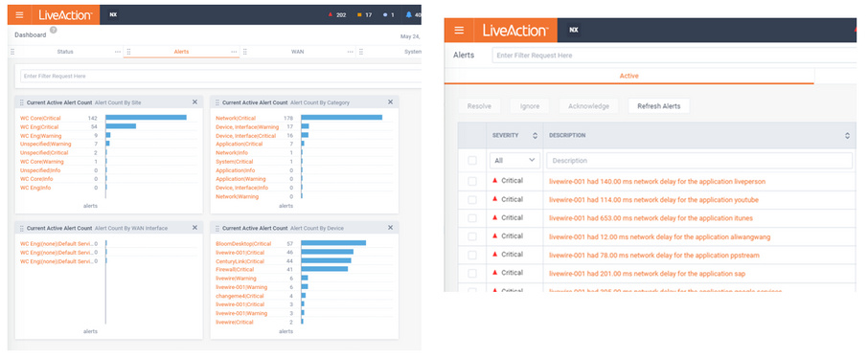Click the Refresh Alerts button

pos(659,106)
